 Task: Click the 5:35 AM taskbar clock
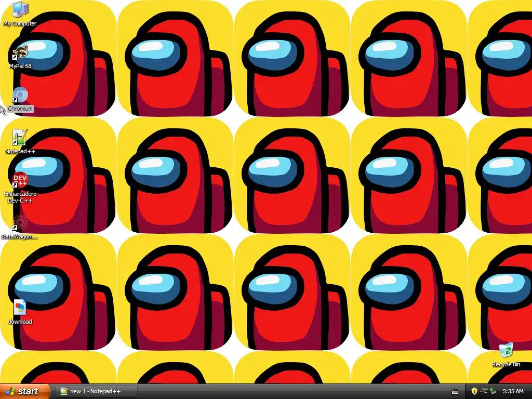click(x=513, y=391)
